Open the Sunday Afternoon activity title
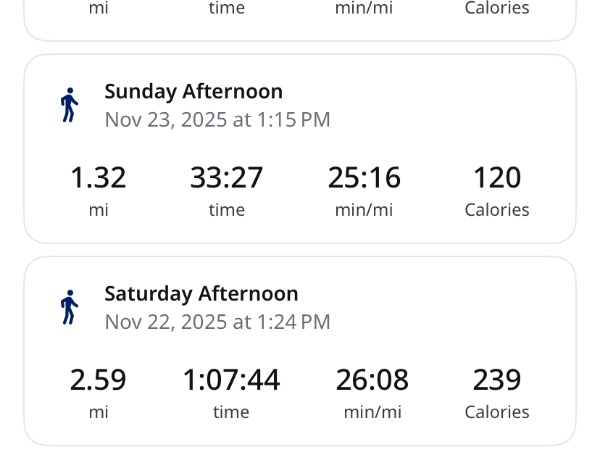Viewport: 600px width, 450px height. [x=193, y=91]
